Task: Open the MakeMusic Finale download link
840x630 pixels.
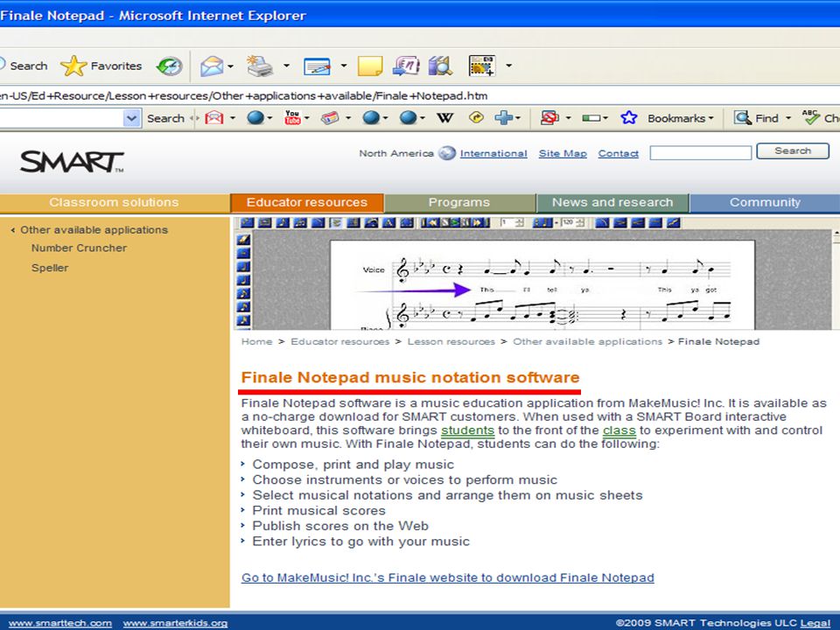Action: click(448, 578)
